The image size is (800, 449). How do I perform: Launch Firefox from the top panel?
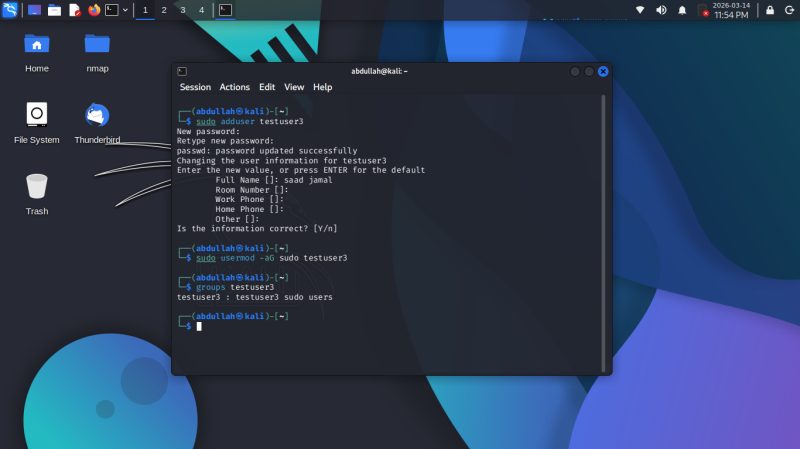(94, 10)
